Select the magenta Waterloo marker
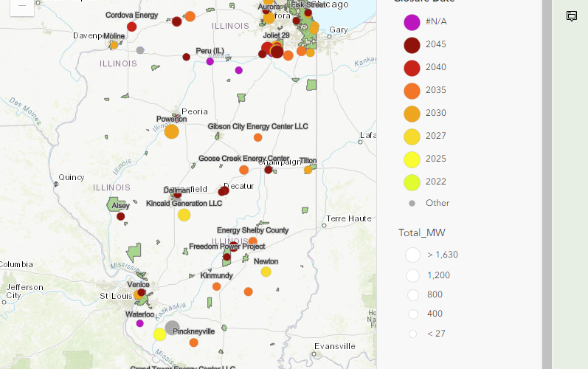 point(140,323)
